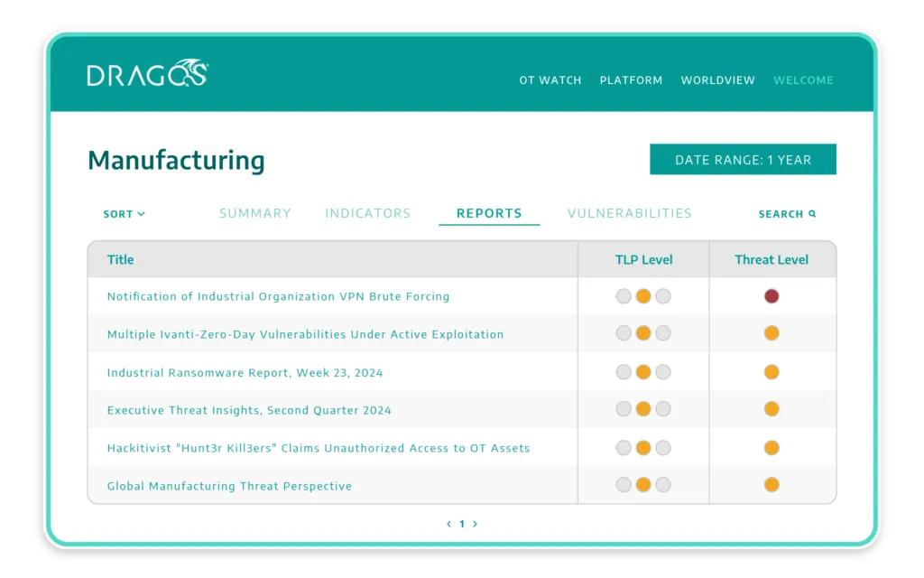Click the search magnifier icon
The height and width of the screenshot is (578, 924).
[x=812, y=213]
